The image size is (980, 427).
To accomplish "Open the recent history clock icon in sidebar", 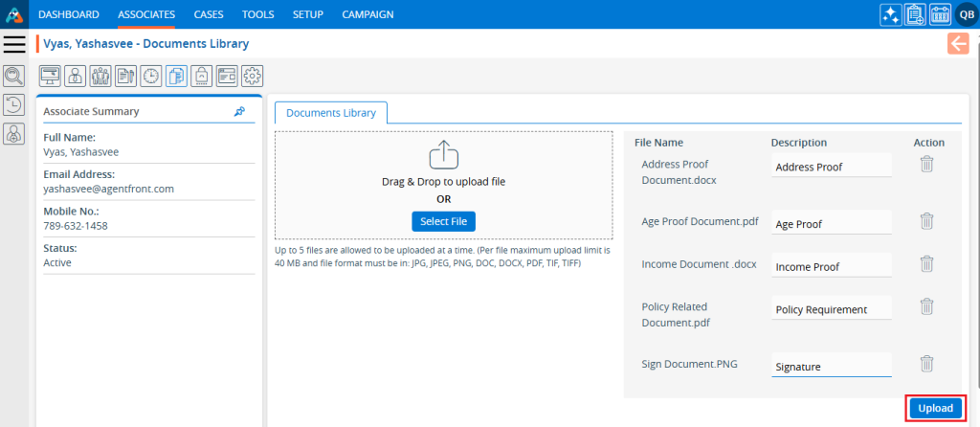I will click(14, 105).
